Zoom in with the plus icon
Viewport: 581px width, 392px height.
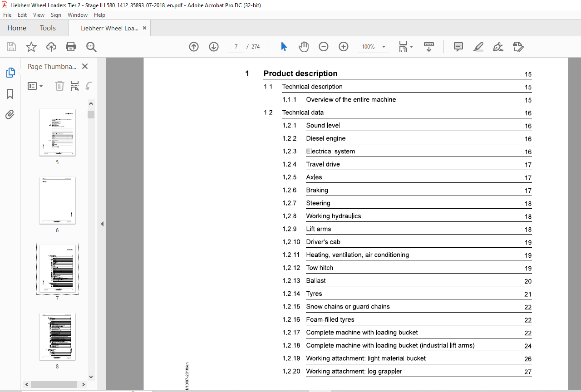344,47
